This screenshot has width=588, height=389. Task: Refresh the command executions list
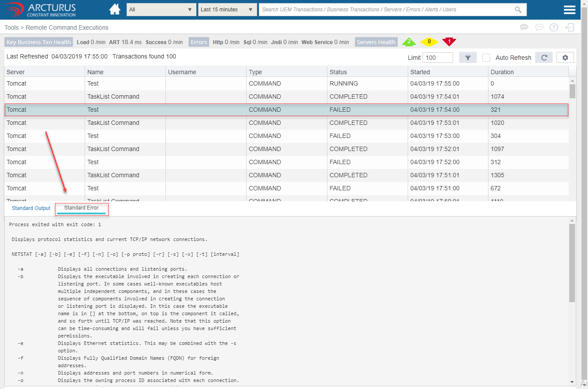[544, 58]
